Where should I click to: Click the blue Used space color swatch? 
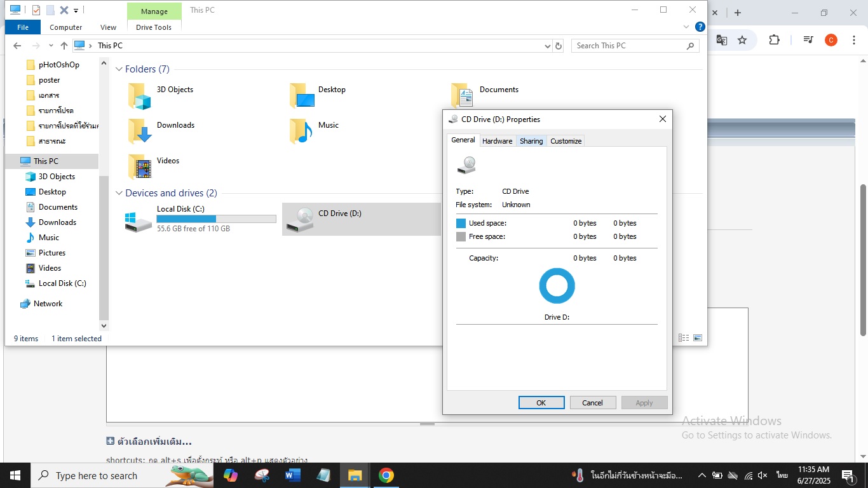(461, 223)
